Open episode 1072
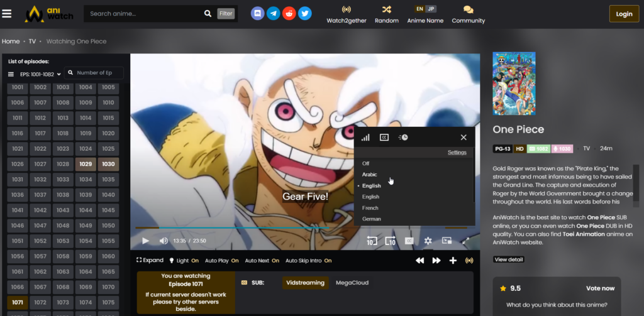 pos(40,302)
